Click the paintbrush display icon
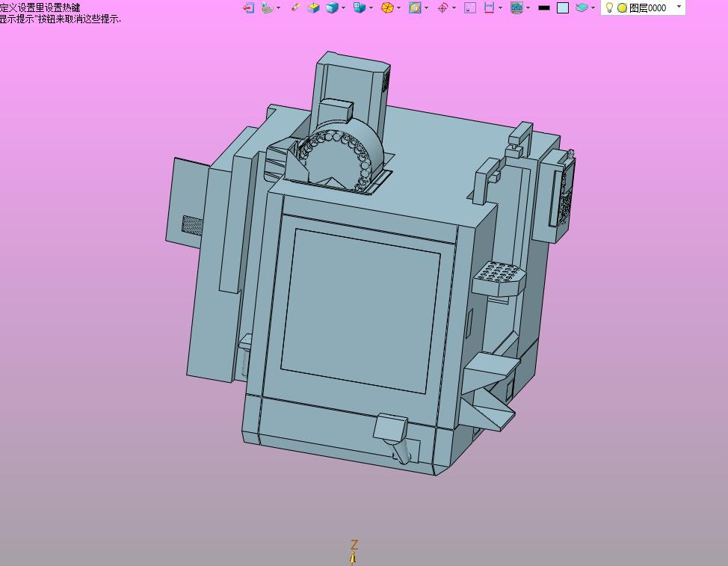Image resolution: width=728 pixels, height=566 pixels. pyautogui.click(x=267, y=8)
